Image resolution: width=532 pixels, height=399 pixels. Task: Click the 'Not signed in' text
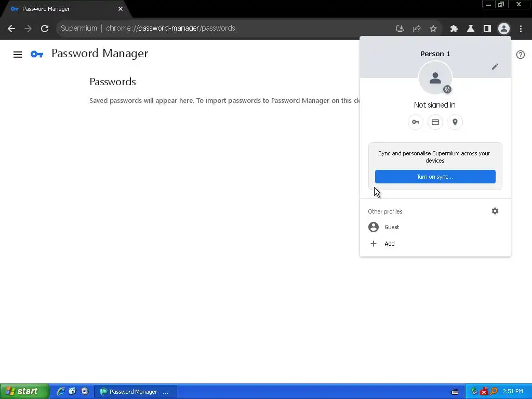tap(435, 105)
